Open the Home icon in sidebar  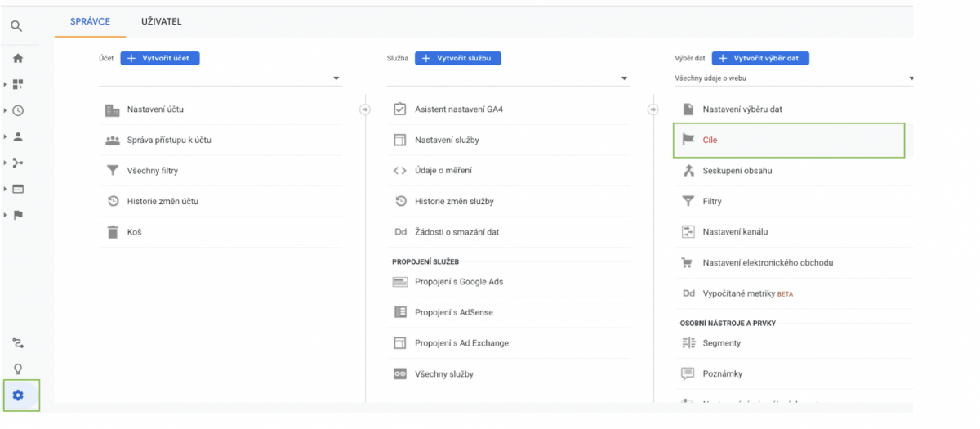[18, 58]
